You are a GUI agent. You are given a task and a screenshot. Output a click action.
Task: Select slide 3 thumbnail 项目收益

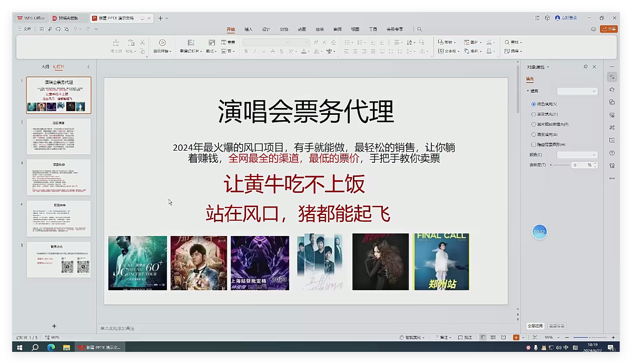(x=58, y=178)
